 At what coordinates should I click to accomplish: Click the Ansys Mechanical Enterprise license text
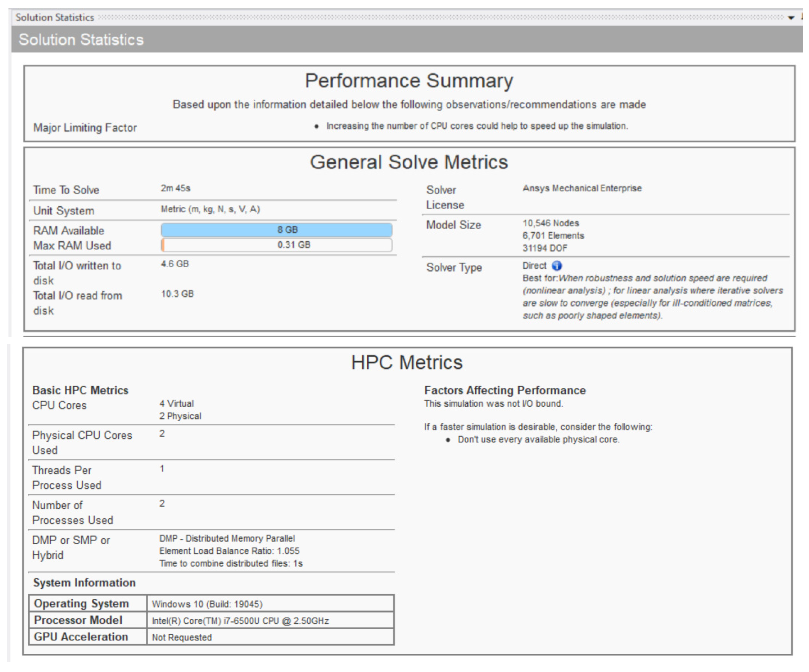coord(582,188)
